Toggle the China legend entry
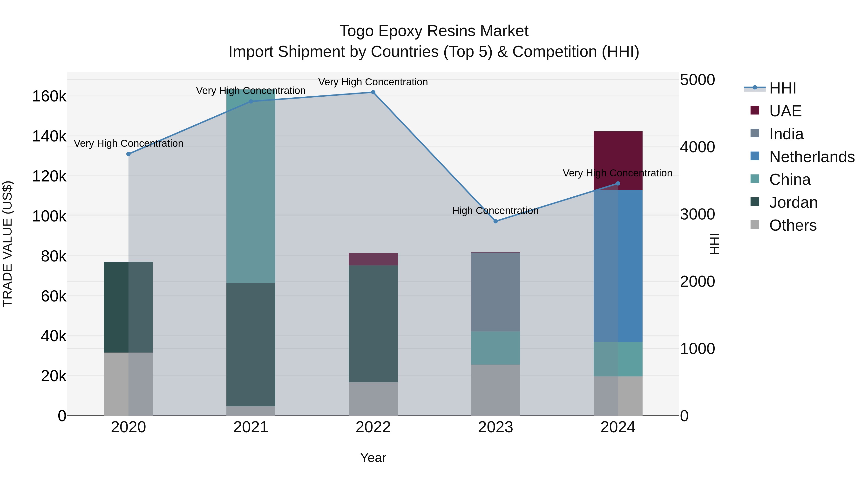 780,180
